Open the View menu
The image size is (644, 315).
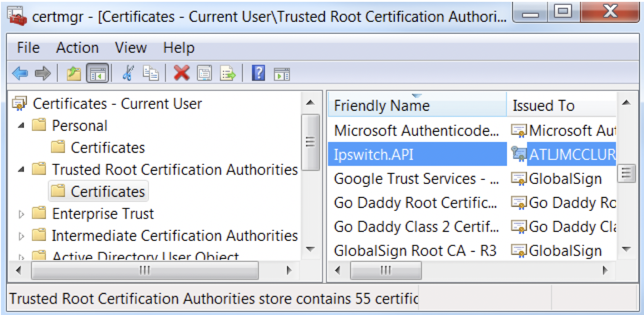coord(131,48)
